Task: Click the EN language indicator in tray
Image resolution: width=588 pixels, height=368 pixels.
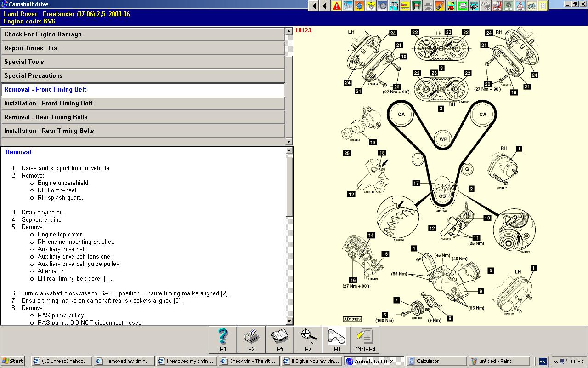Action: point(543,362)
